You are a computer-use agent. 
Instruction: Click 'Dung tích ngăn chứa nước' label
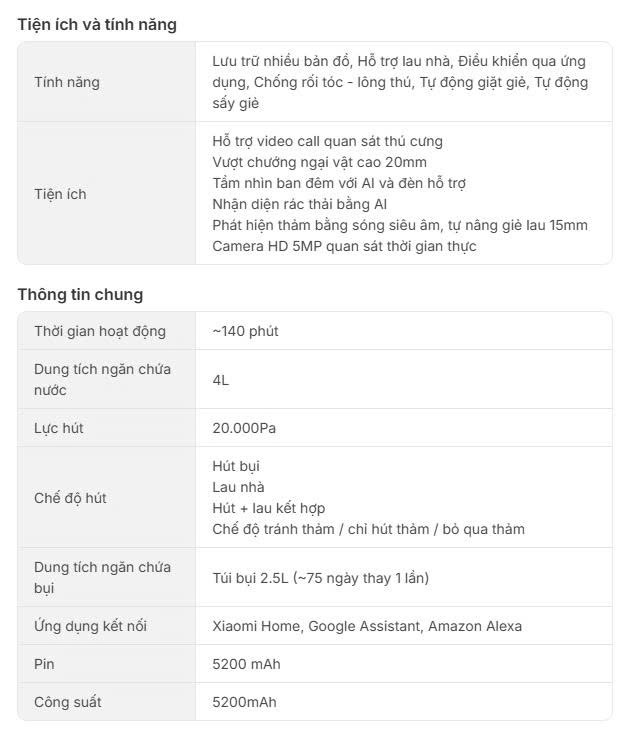102,379
